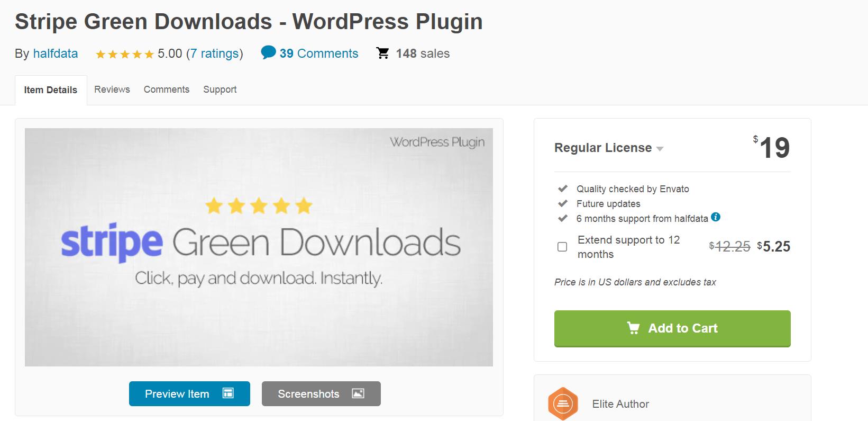Open the 7 ratings link
Screen dimensions: 868x421
coord(215,53)
